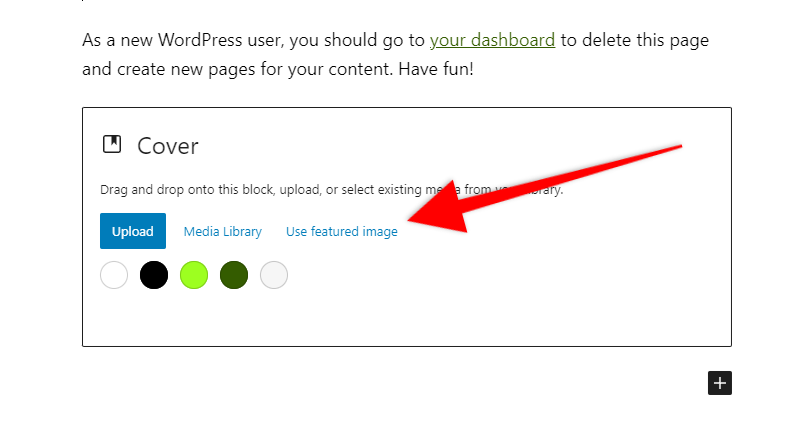Open the Media Library
The width and height of the screenshot is (793, 424).
tap(223, 232)
